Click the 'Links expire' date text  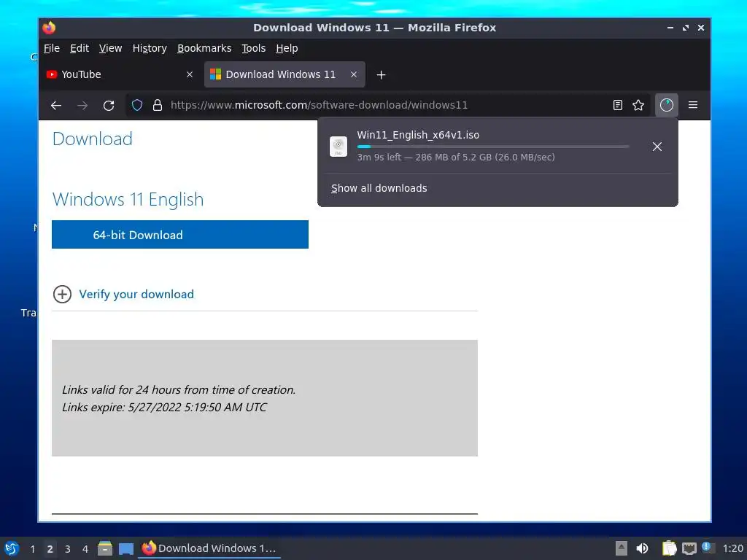click(164, 408)
